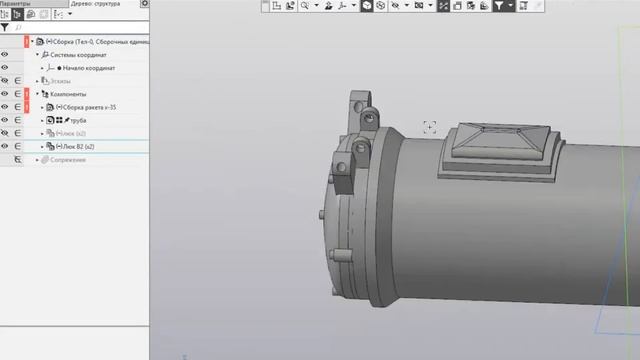Toggle visibility eye of Компоненты

point(4,93)
